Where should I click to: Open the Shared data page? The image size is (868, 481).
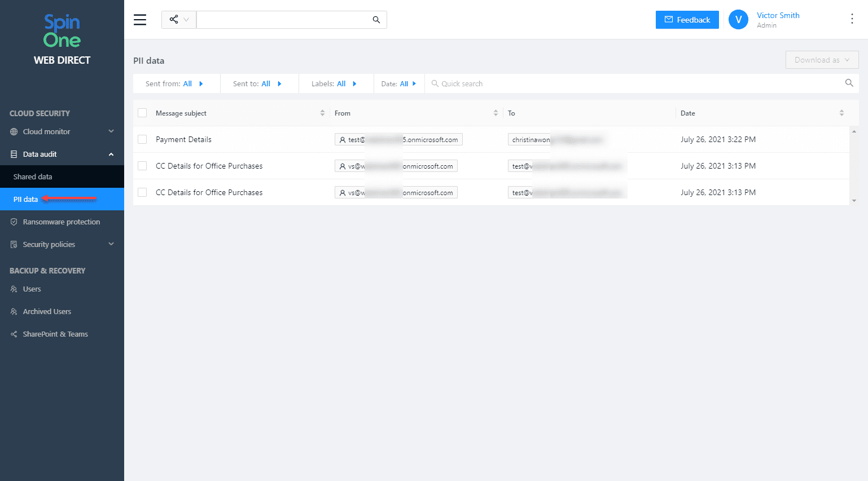pos(62,176)
